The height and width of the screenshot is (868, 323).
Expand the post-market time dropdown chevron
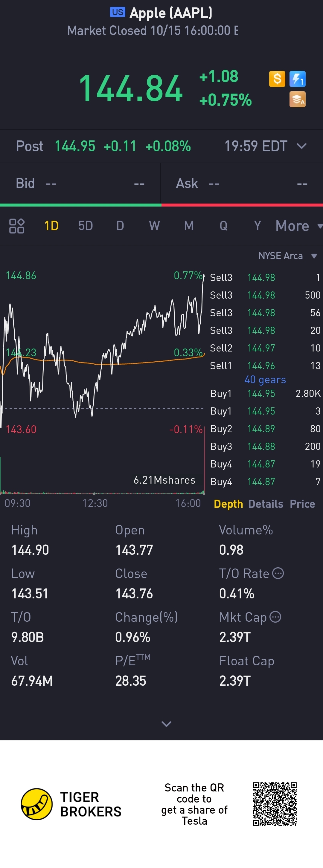pos(301,146)
